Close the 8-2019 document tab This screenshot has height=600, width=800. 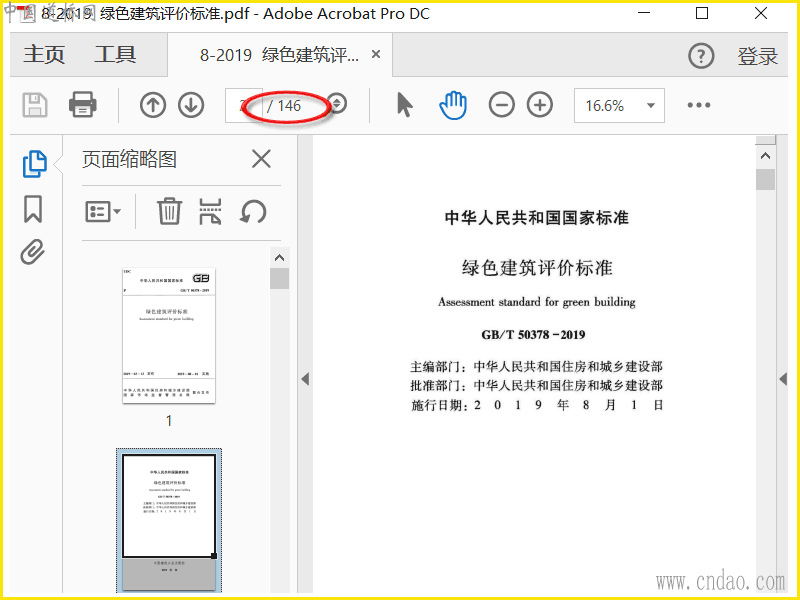(376, 54)
